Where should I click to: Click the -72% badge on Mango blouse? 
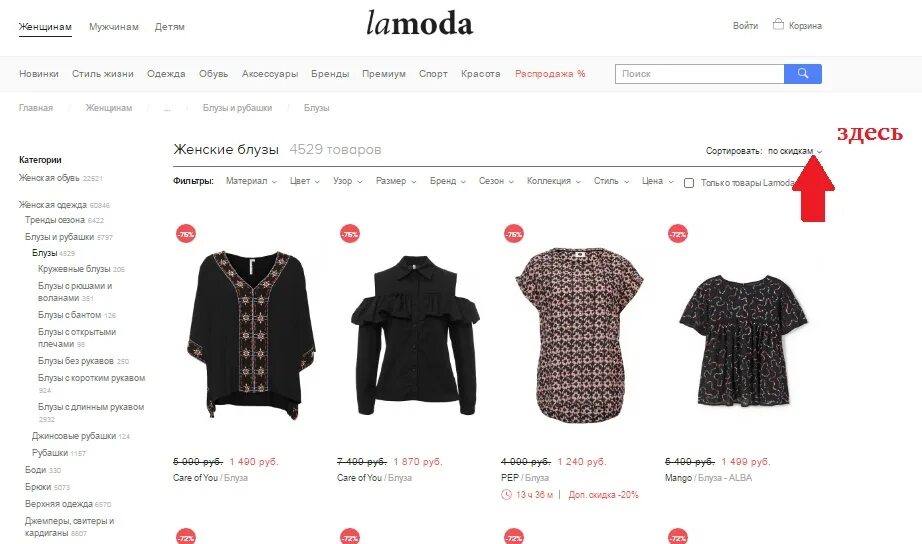678,234
